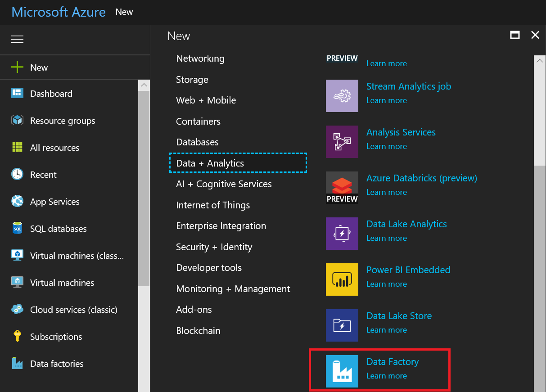This screenshot has height=392, width=546.
Task: Select the App Services globe icon
Action: tap(17, 202)
